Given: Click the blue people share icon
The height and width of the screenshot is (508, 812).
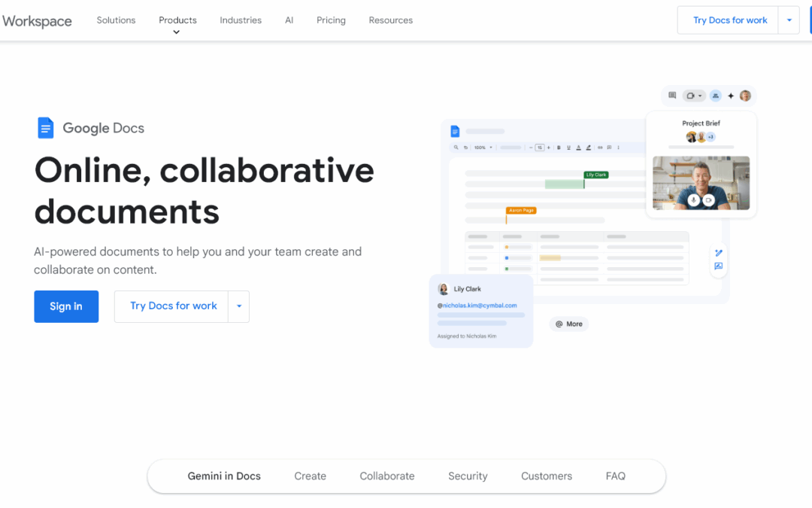Looking at the screenshot, I should [715, 96].
